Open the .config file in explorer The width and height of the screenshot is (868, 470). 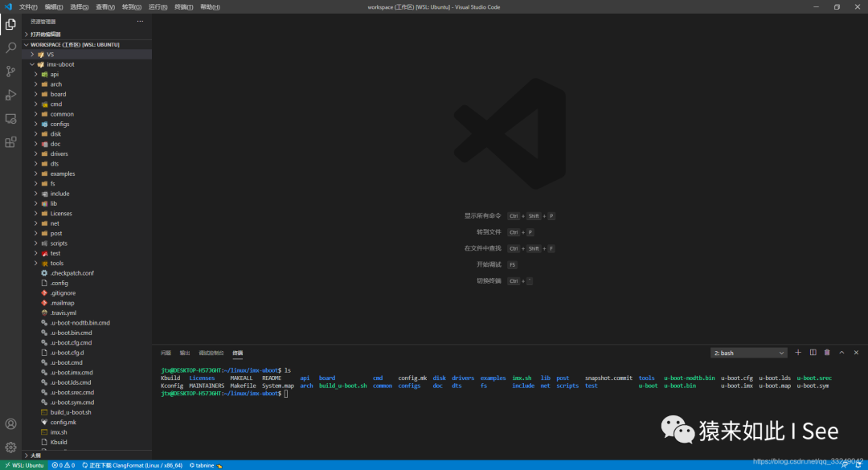(x=87, y=283)
